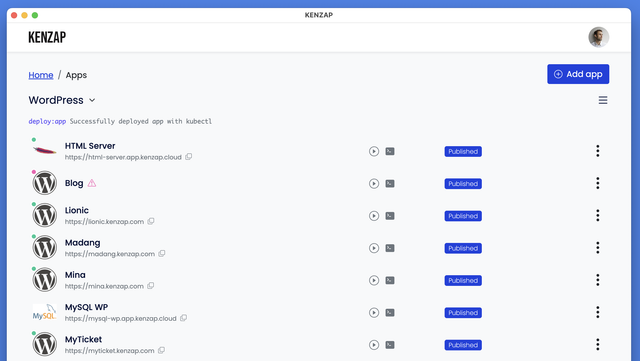
Task: Open the terminal icon for HTML Server
Action: [x=390, y=152]
